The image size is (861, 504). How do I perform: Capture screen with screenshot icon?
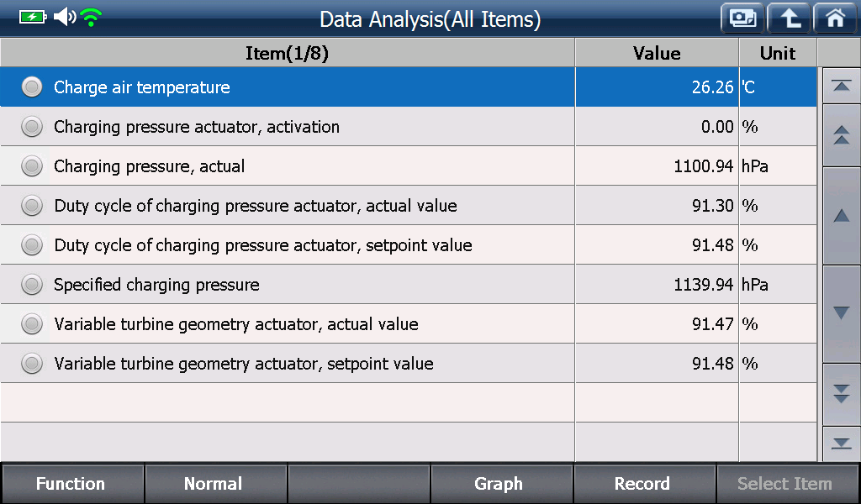click(742, 18)
